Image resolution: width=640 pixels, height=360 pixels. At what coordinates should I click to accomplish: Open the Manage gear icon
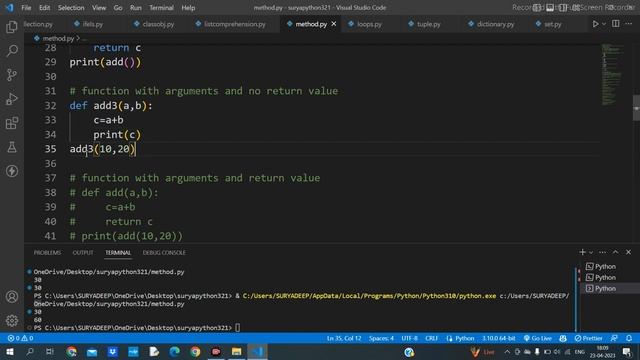pos(12,320)
